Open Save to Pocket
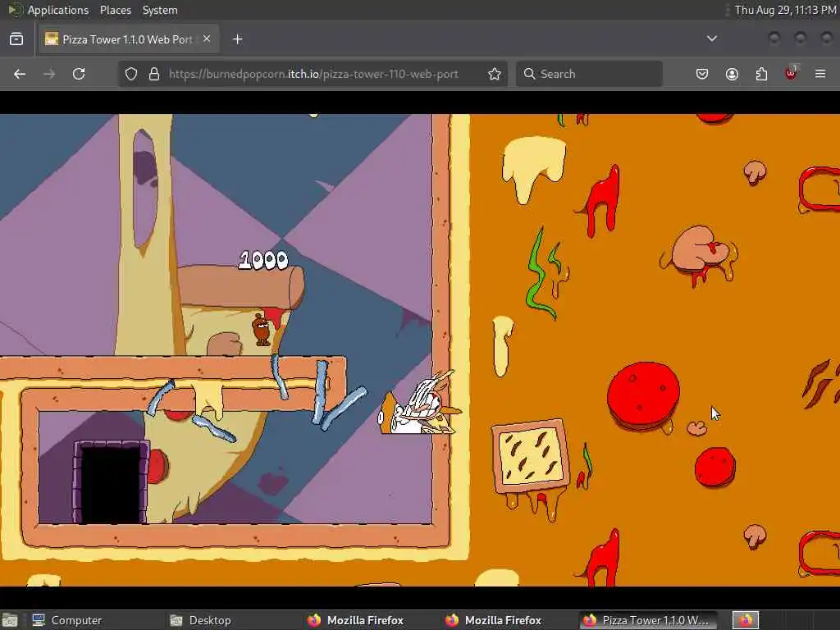Image resolution: width=840 pixels, height=630 pixels. [702, 74]
